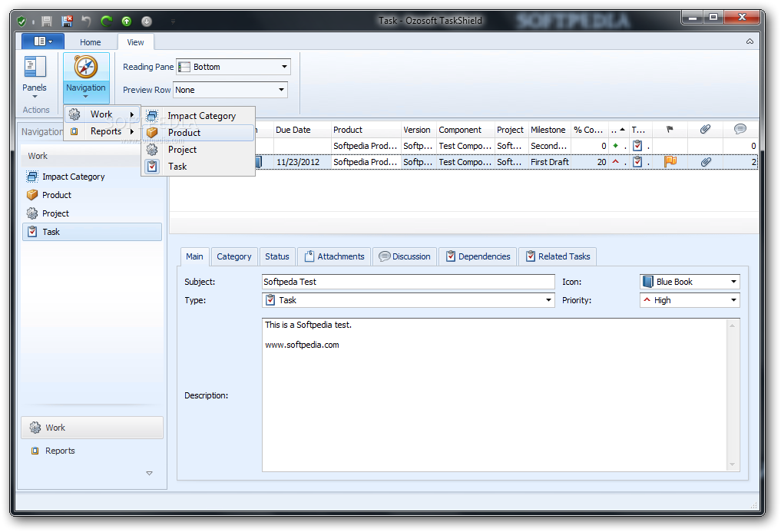This screenshot has height=532, width=781.
Task: Sort by the Product column header
Action: click(366, 130)
